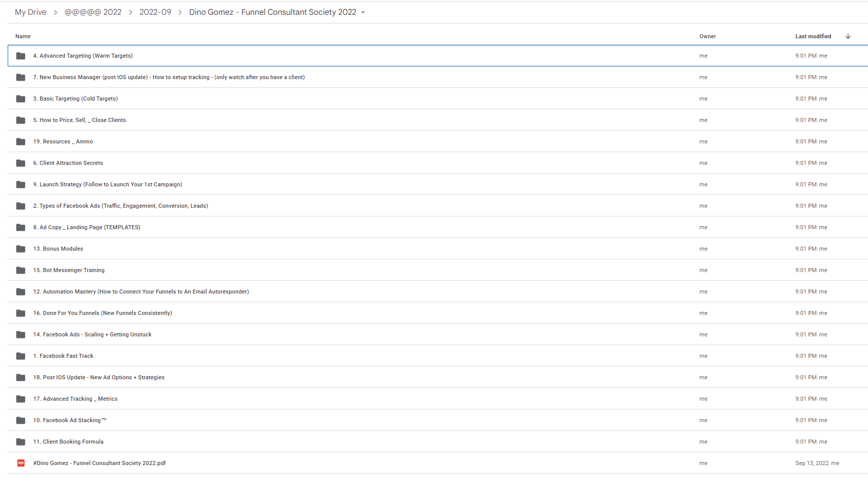
Task: Select '3. Basic Targeting (Cold Targets)' name
Action: 76,99
